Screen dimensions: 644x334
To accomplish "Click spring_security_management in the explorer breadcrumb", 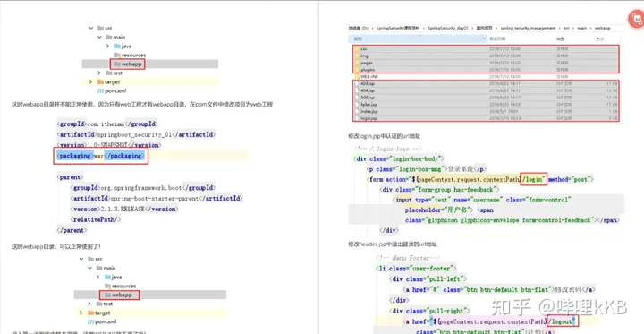I will click(528, 28).
